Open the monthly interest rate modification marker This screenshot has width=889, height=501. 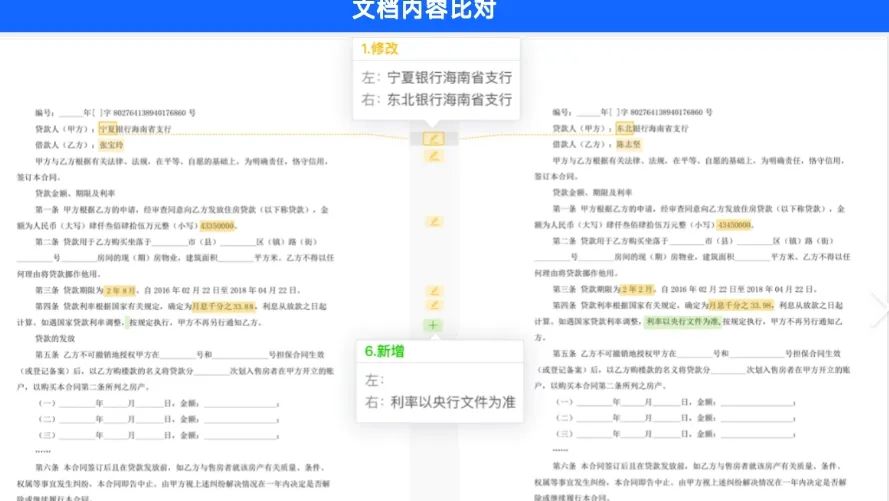[x=434, y=305]
